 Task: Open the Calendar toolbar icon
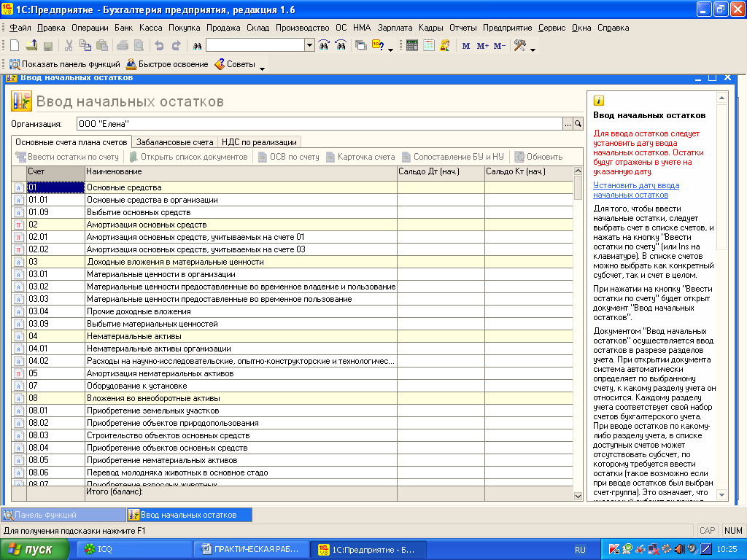tap(429, 46)
